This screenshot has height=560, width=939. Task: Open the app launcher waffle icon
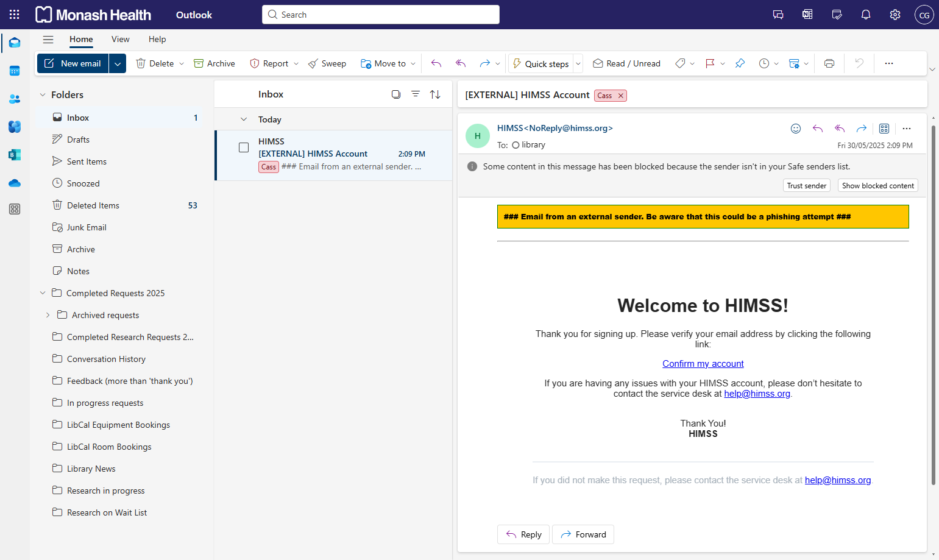pyautogui.click(x=15, y=15)
